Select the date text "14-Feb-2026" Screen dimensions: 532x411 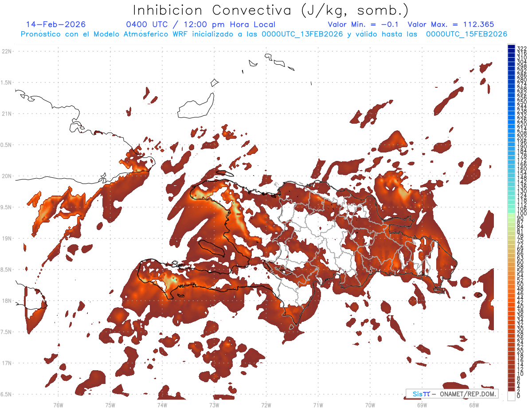56,24
